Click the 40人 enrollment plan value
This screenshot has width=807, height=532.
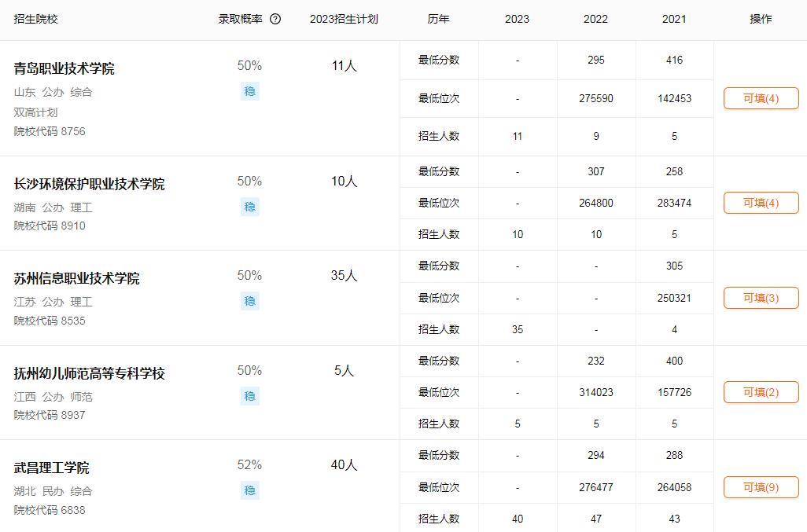[x=344, y=465]
